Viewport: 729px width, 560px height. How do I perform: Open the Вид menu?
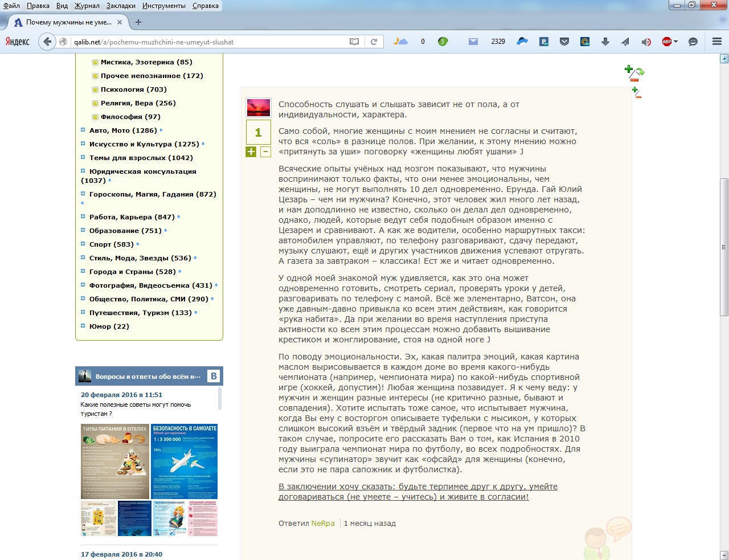(62, 6)
